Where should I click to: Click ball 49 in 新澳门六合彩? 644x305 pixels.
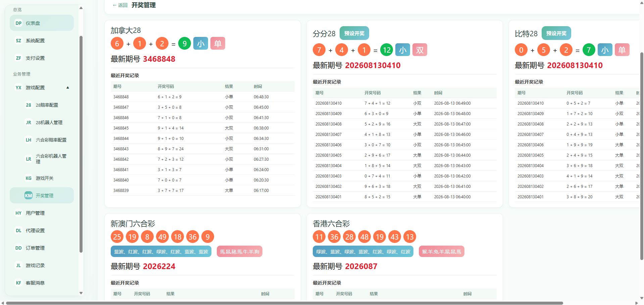162,237
